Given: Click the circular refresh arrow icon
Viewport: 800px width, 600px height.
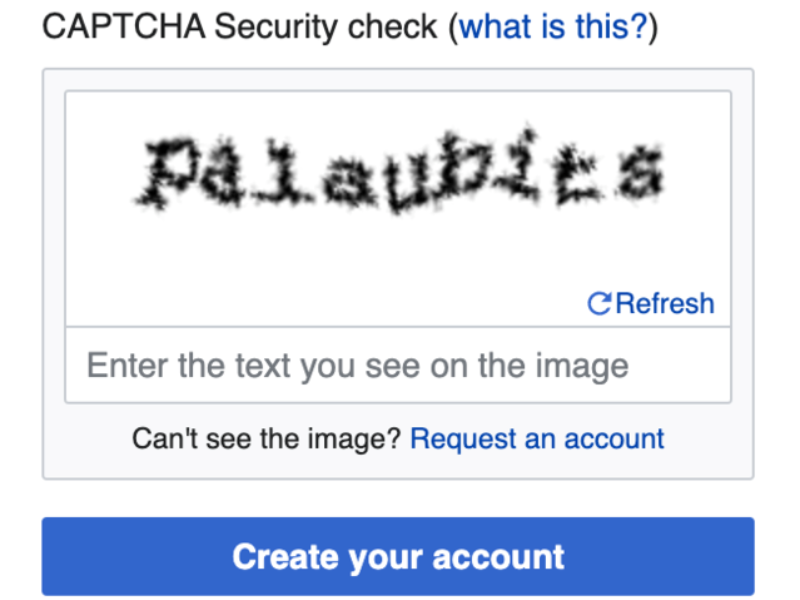Looking at the screenshot, I should point(599,304).
